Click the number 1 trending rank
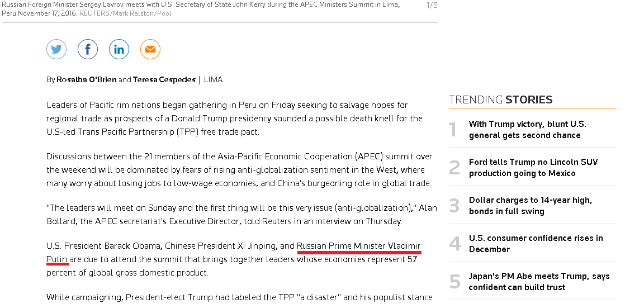This screenshot has width=644, height=308. pyautogui.click(x=453, y=130)
